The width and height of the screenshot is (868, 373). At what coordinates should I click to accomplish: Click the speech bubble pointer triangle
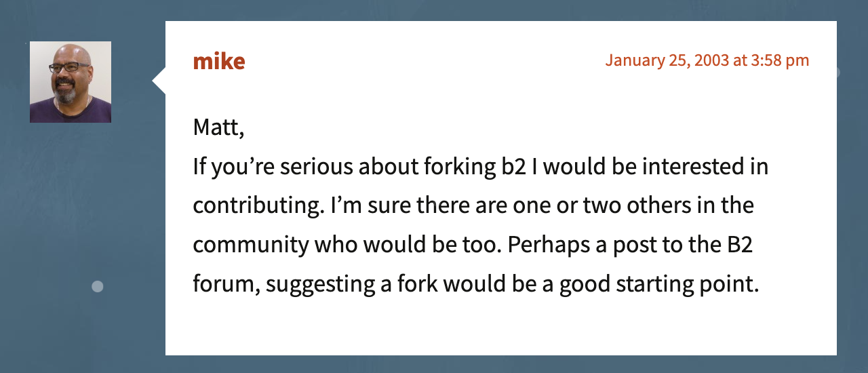tap(159, 81)
